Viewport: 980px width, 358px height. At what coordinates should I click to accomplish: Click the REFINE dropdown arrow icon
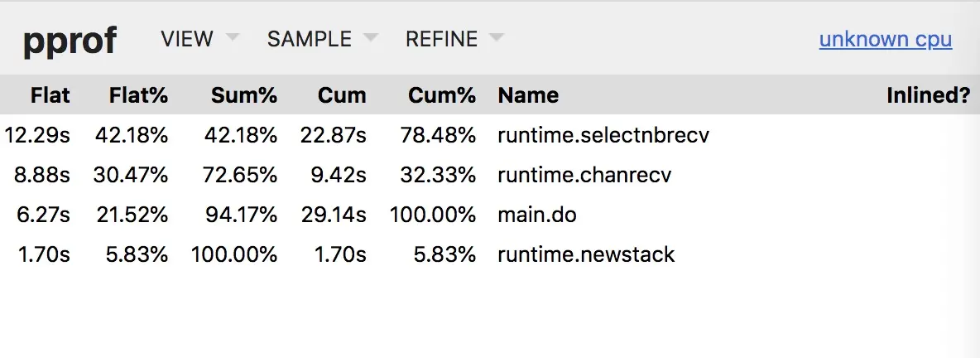[x=497, y=37]
